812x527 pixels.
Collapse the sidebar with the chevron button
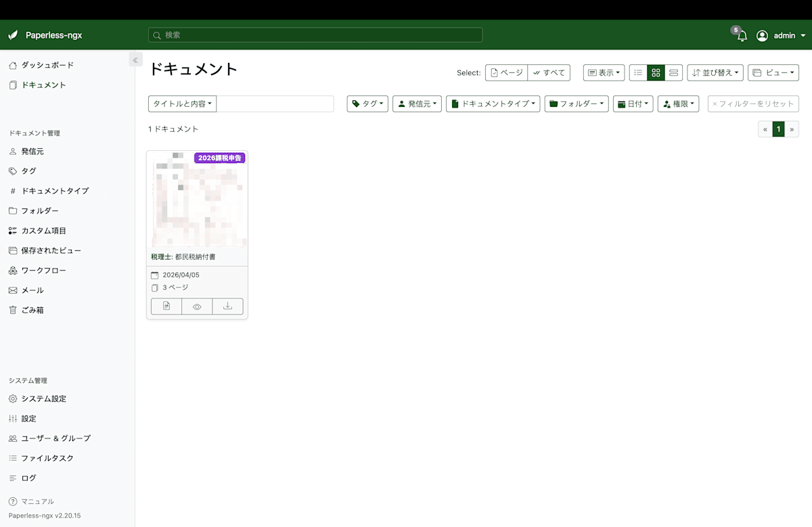tap(135, 60)
